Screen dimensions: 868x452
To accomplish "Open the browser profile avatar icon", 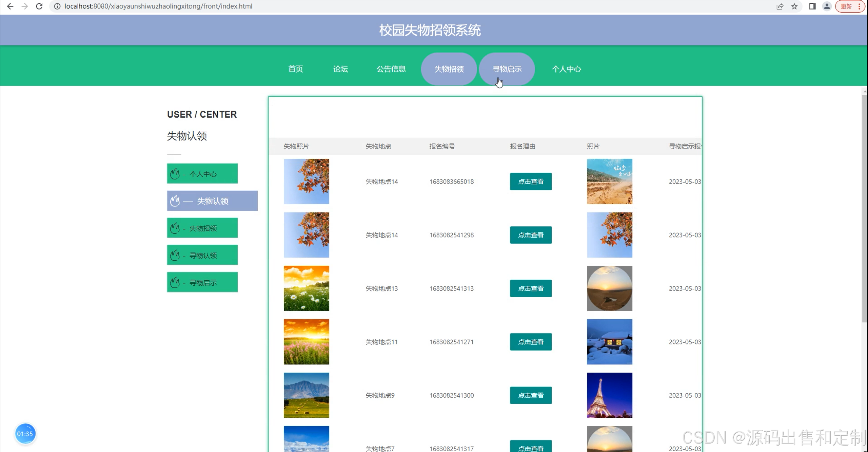I will tap(827, 6).
